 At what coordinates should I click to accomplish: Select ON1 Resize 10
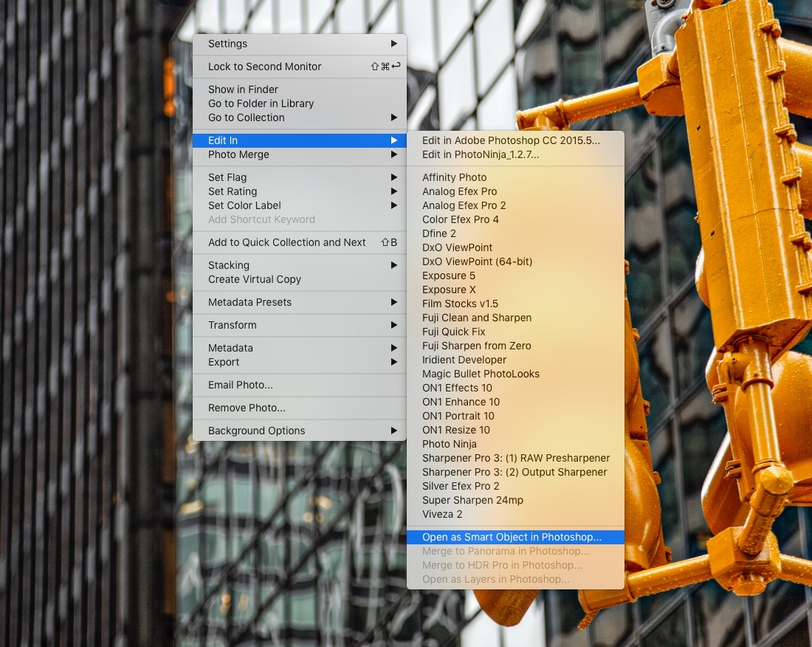pyautogui.click(x=515, y=429)
